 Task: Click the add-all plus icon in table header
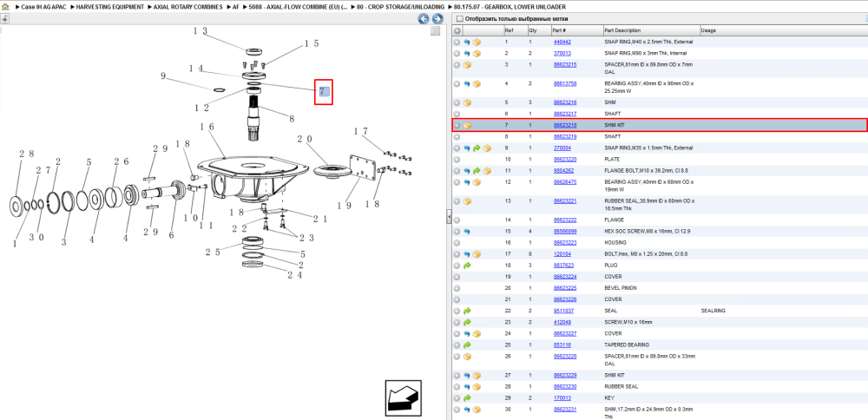click(457, 31)
